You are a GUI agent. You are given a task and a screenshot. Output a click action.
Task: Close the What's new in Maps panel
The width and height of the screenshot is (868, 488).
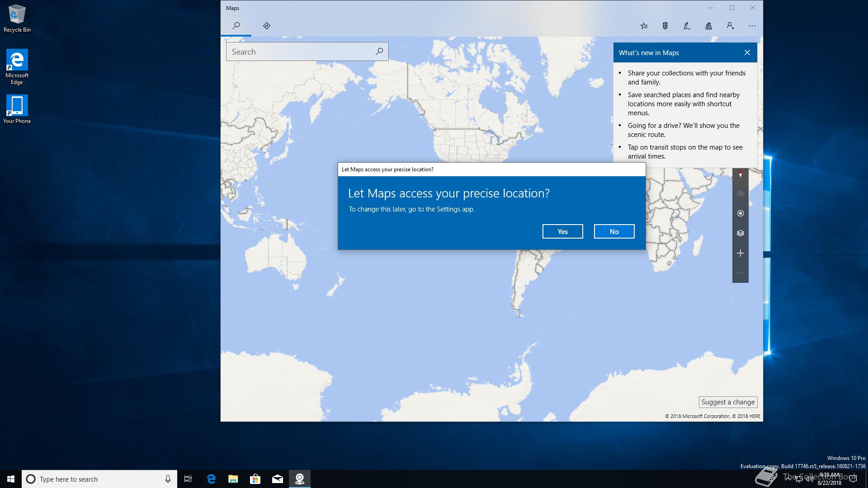coord(747,52)
